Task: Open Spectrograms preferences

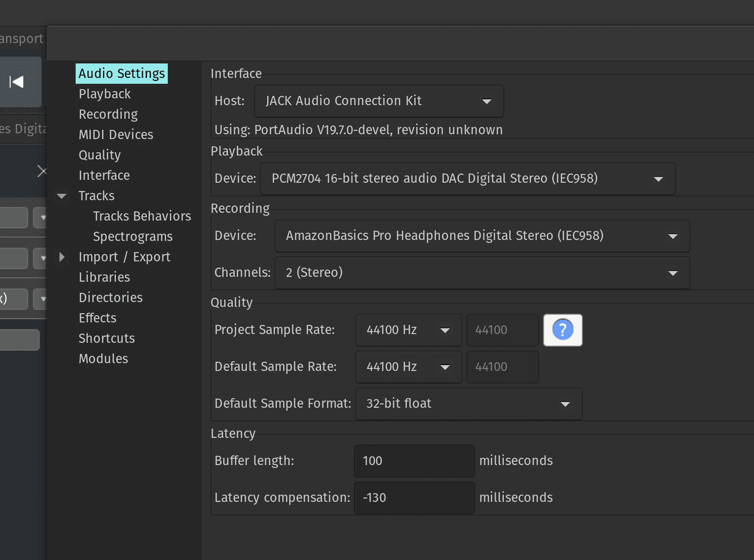Action: (133, 236)
